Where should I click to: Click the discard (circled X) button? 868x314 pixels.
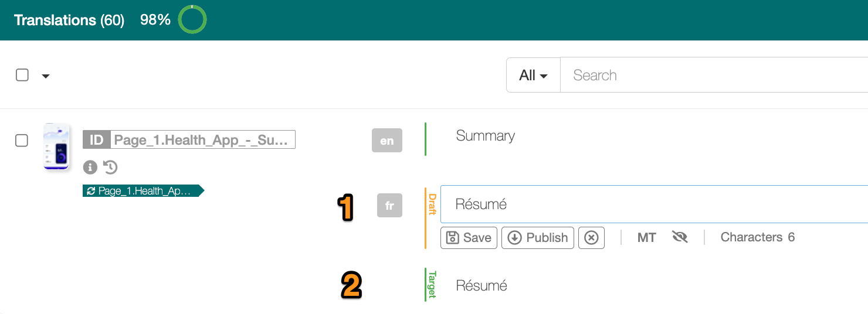[x=591, y=238]
